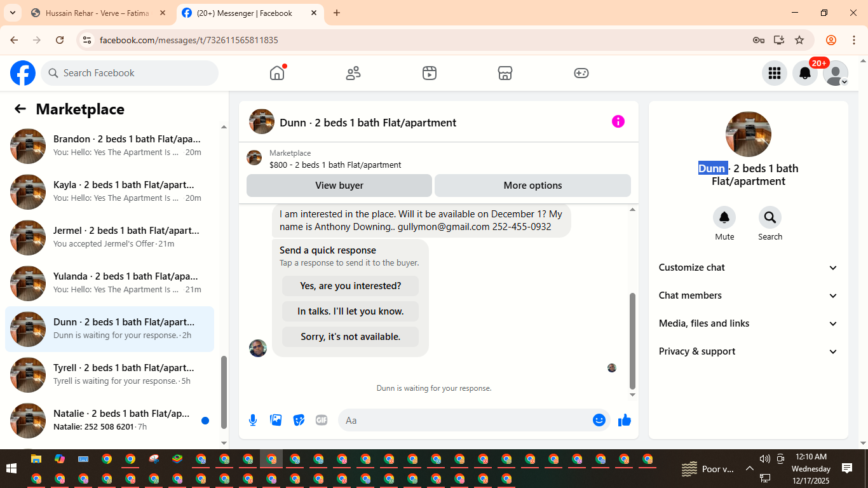The image size is (868, 488).
Task: Click the View buyer button
Action: click(x=339, y=186)
